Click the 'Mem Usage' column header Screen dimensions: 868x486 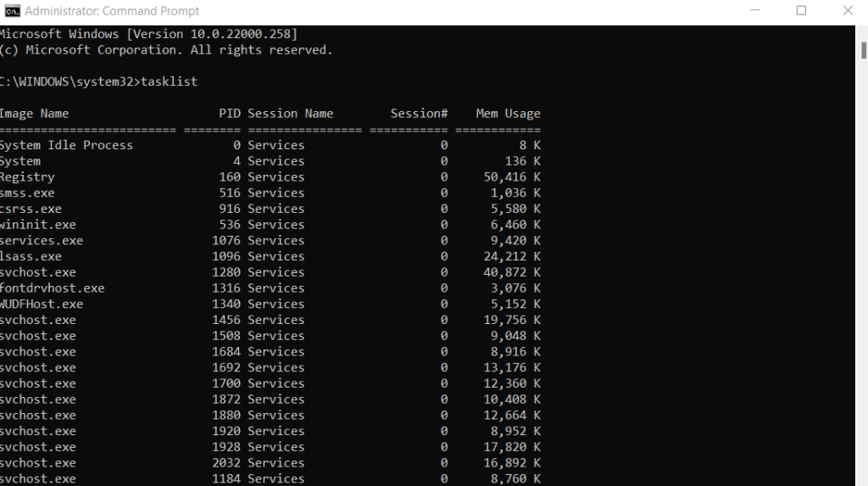[x=509, y=114]
